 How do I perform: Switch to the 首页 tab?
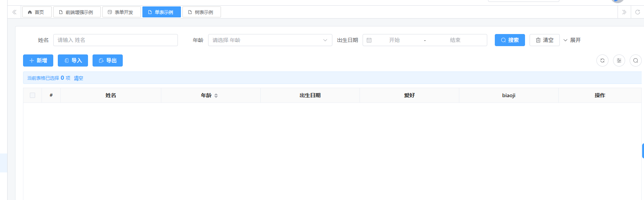pyautogui.click(x=36, y=12)
